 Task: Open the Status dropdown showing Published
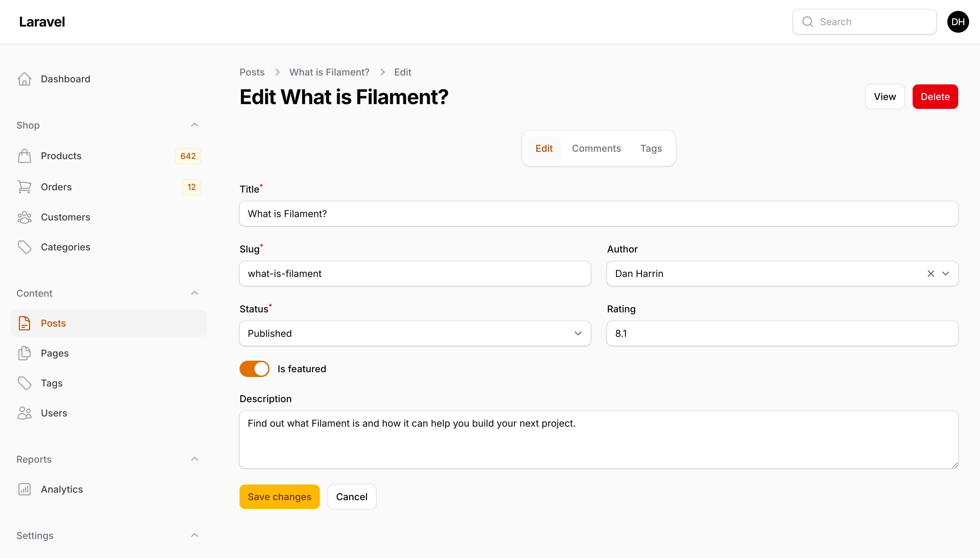click(415, 333)
